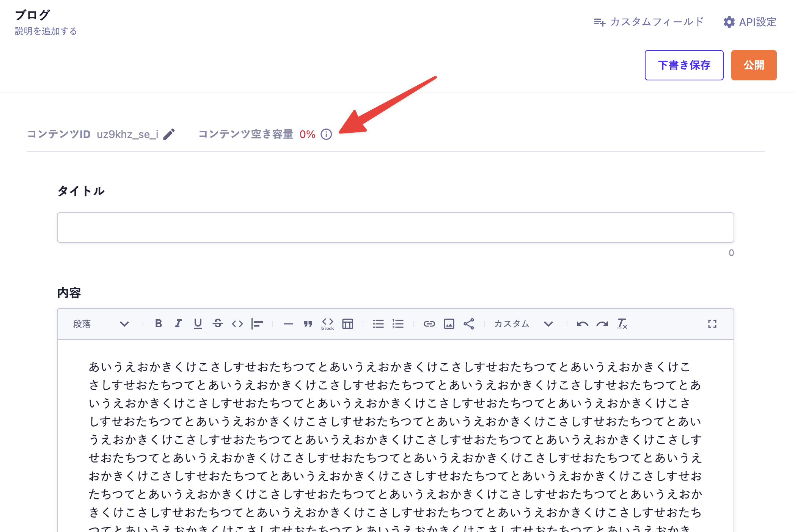795x532 pixels.
Task: Click the タイトル input field
Action: pyautogui.click(x=395, y=228)
